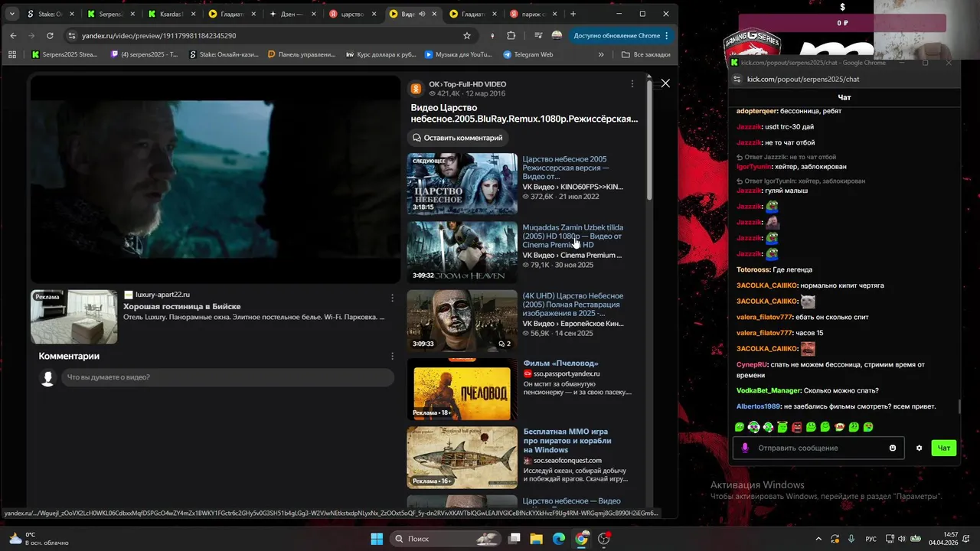Click the hotel room ad thumbnail
980x551 pixels.
click(74, 317)
